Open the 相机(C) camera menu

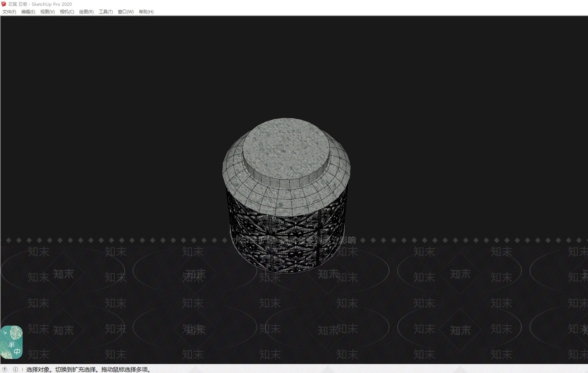[67, 12]
